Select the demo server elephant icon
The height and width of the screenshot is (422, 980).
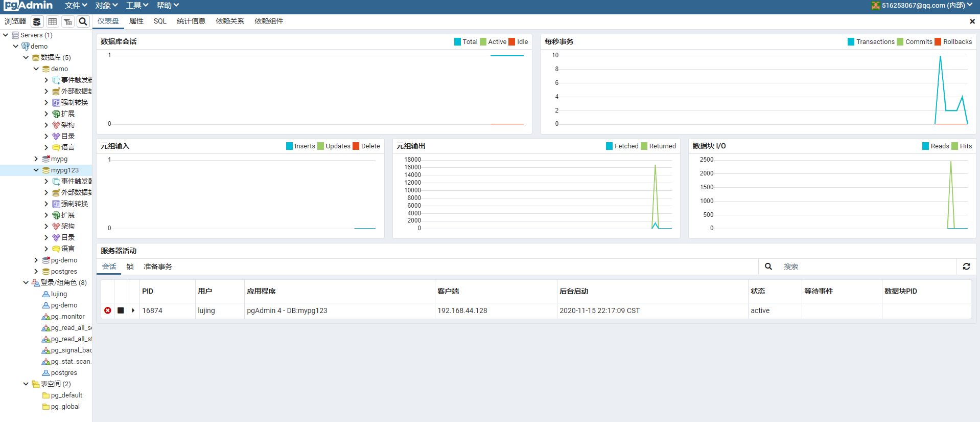26,46
